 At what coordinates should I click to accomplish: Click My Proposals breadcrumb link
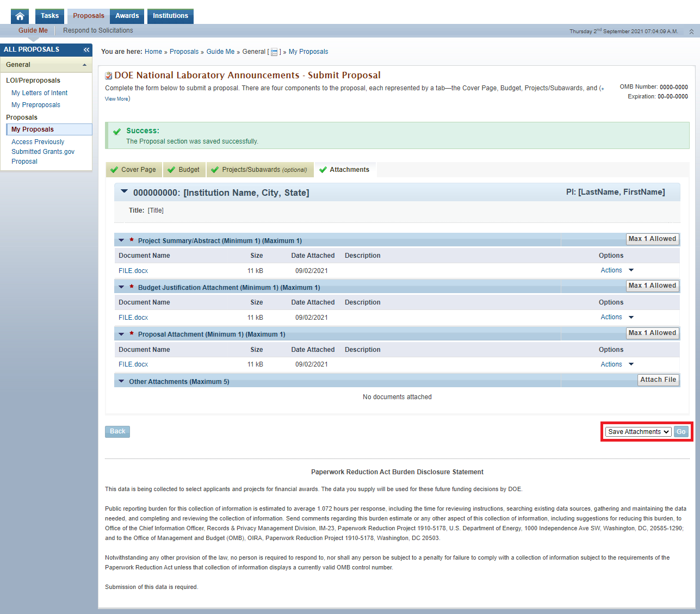[x=308, y=52]
